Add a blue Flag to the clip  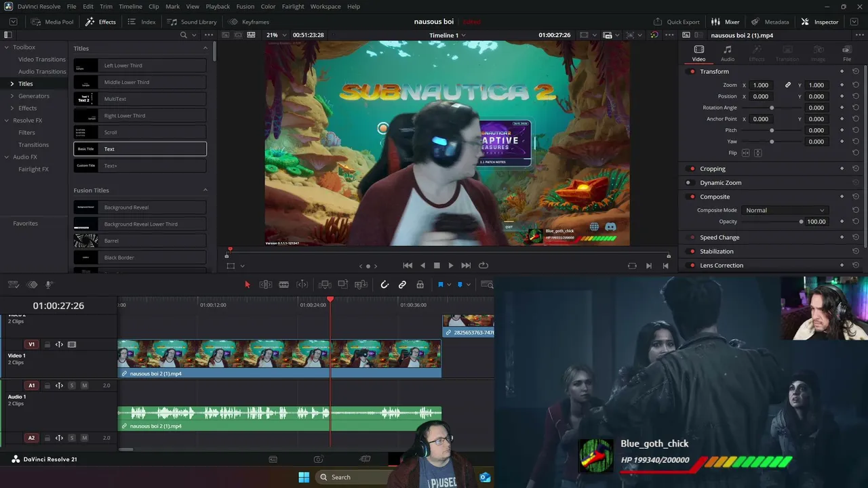(x=441, y=285)
